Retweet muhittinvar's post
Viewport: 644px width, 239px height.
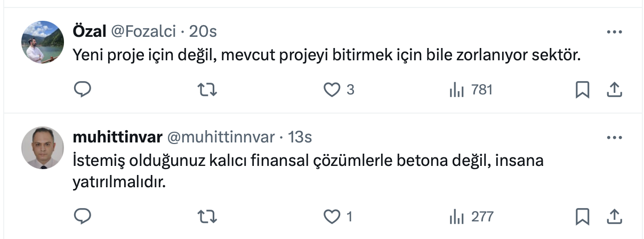pyautogui.click(x=207, y=216)
